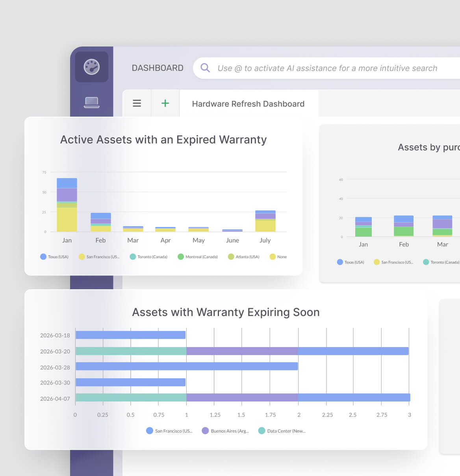Hide the Atlanta (USA) series via its legend
Viewport: 460px width, 476px height.
[232, 257]
